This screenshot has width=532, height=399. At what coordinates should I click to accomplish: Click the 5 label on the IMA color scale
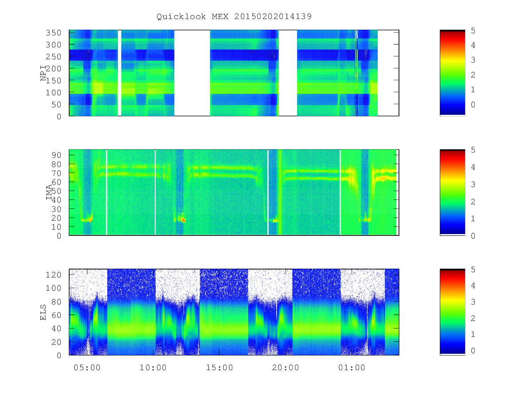473,150
